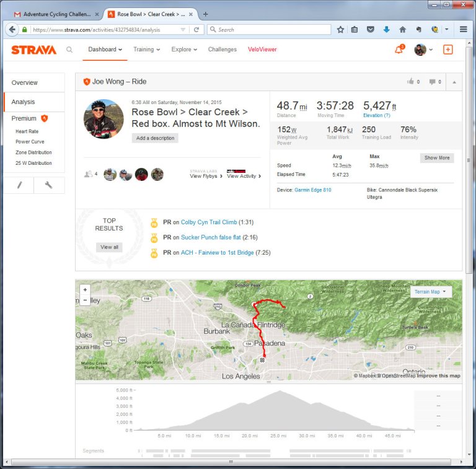Click the secure padlock icon in the address bar

[x=25, y=30]
